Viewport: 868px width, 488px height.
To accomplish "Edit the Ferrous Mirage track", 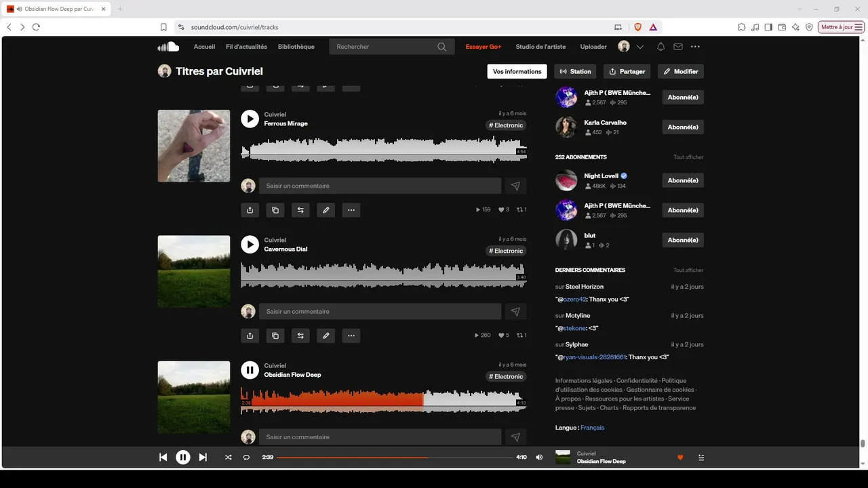I will tap(325, 210).
